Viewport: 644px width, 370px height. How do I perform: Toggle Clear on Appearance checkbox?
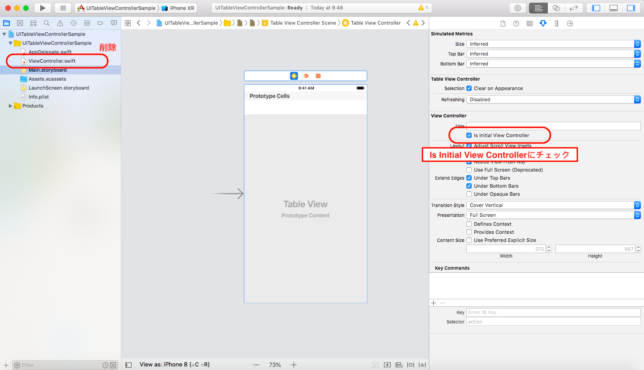point(469,88)
